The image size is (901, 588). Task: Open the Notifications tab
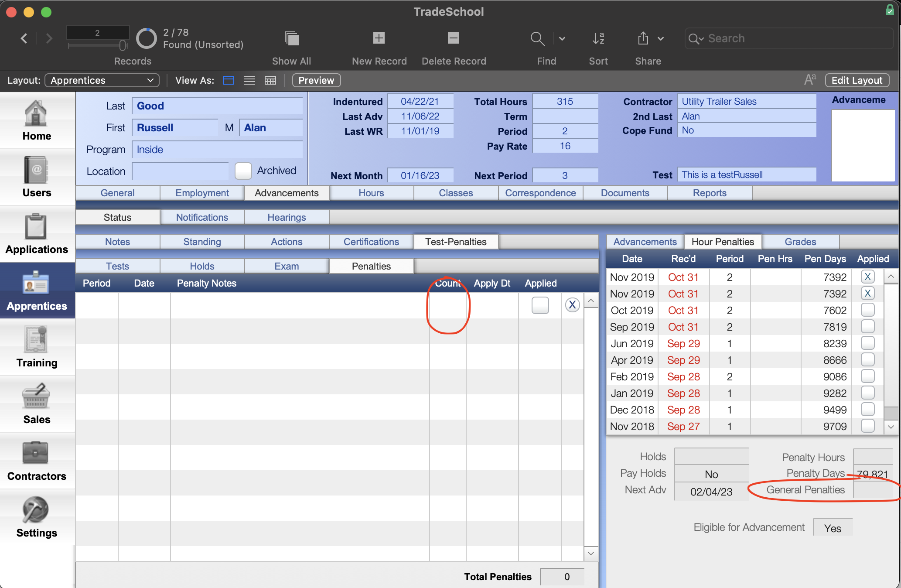pos(202,217)
